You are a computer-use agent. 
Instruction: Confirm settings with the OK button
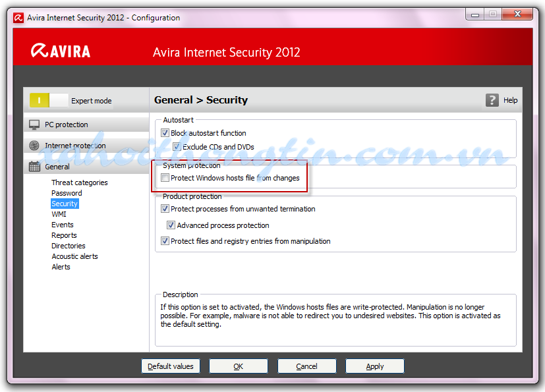pyautogui.click(x=239, y=366)
